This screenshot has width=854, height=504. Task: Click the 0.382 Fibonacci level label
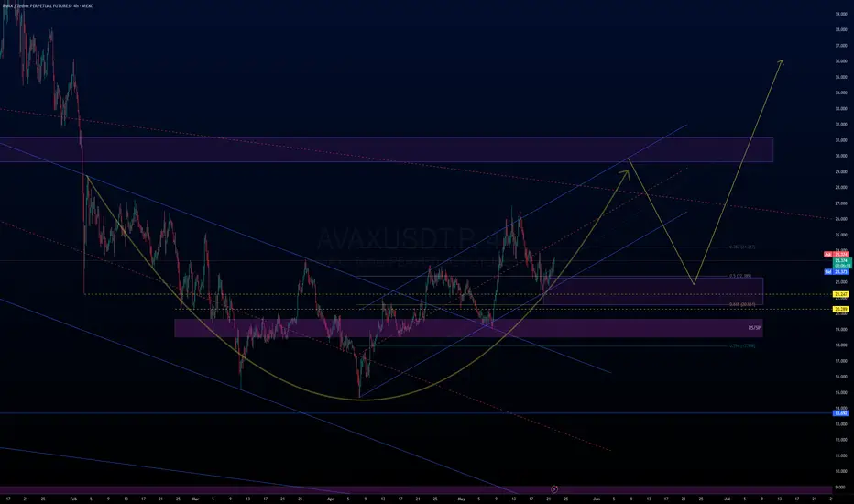(742, 247)
